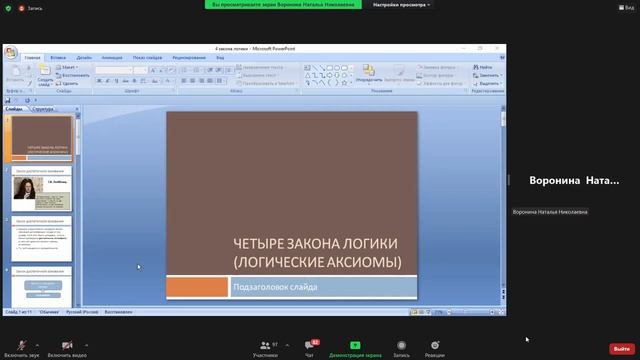Screen dimensions: 640x360
Task: Toggle Bold formatting
Action: point(99,81)
